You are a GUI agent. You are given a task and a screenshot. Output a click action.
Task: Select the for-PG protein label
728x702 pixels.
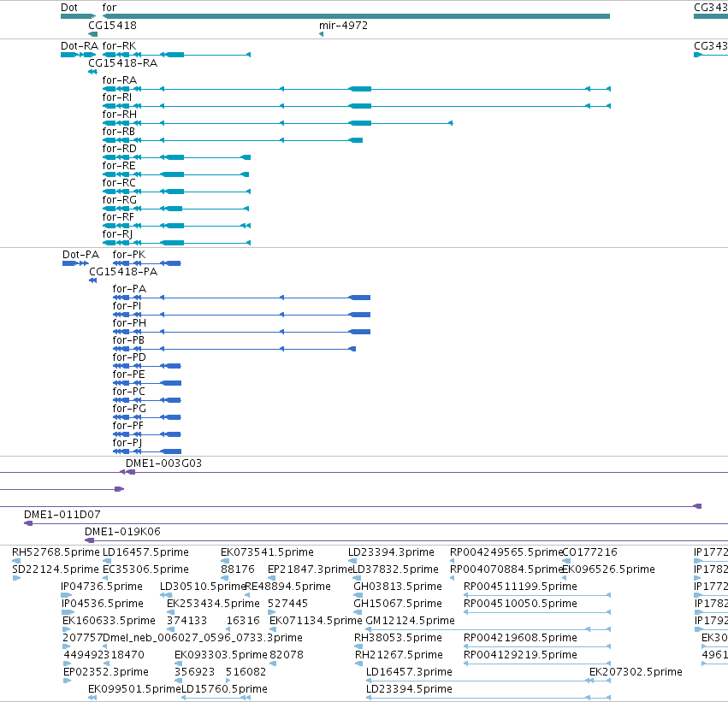(x=129, y=409)
